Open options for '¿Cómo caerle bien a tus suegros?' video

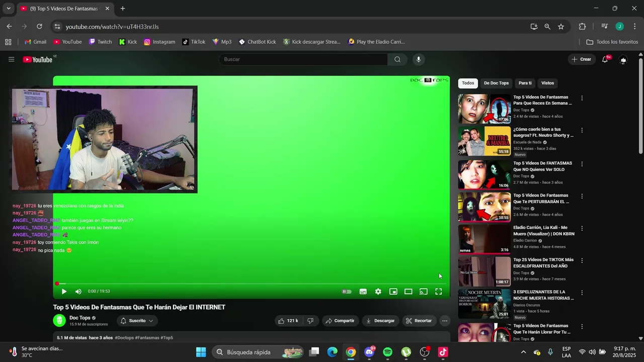[582, 130]
